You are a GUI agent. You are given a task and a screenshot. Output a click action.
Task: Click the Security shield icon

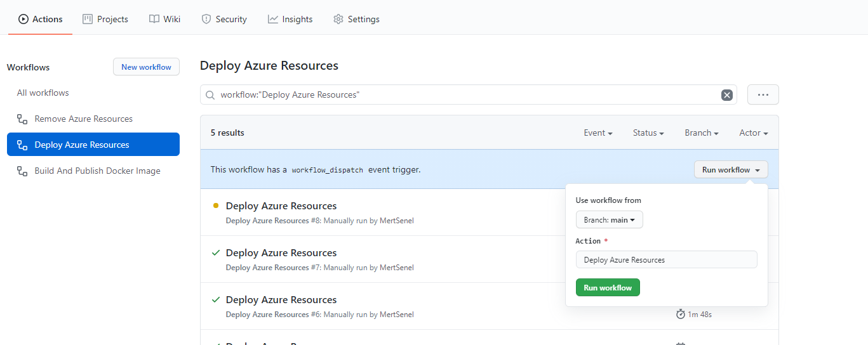(x=206, y=19)
